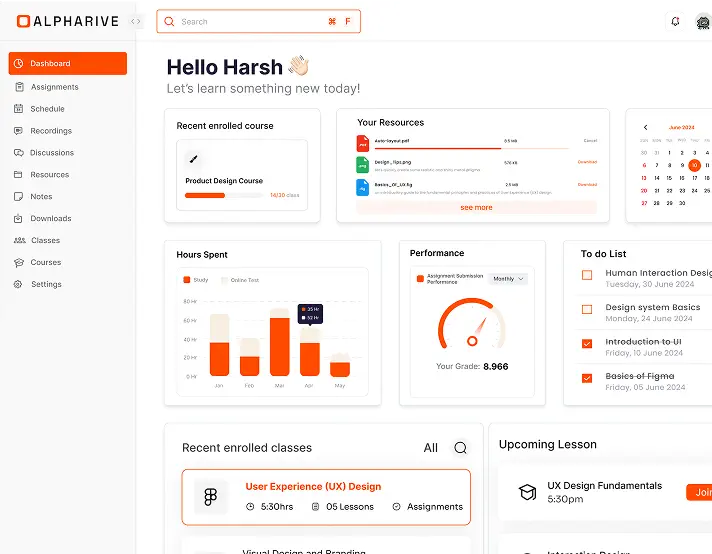Search within Recent enrolled classes
The image size is (712, 554).
[460, 448]
